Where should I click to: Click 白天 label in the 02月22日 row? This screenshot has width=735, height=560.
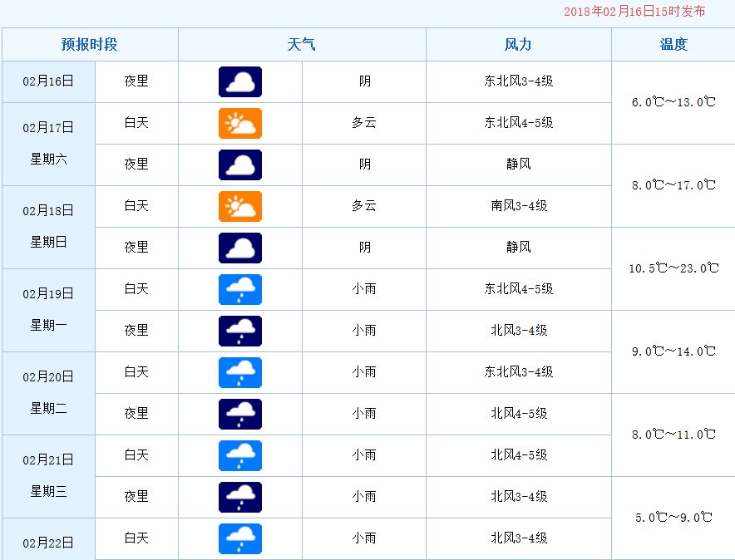[x=136, y=538]
